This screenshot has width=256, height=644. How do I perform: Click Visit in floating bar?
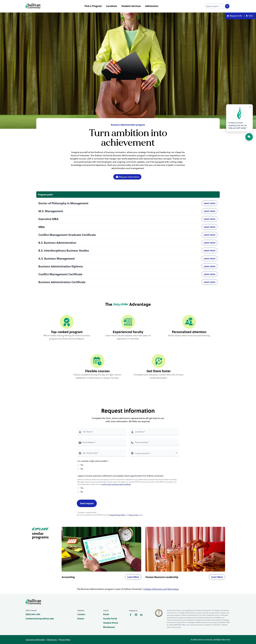point(249,16)
